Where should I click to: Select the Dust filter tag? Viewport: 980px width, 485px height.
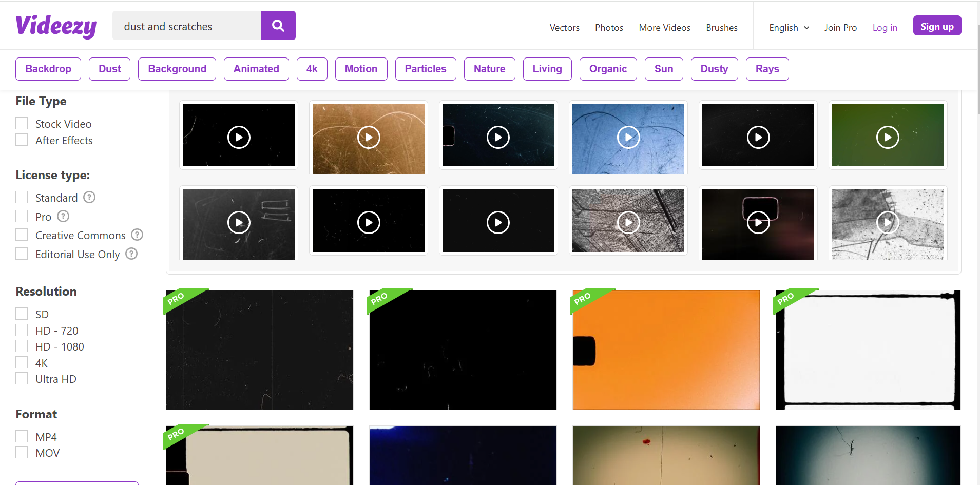[109, 69]
